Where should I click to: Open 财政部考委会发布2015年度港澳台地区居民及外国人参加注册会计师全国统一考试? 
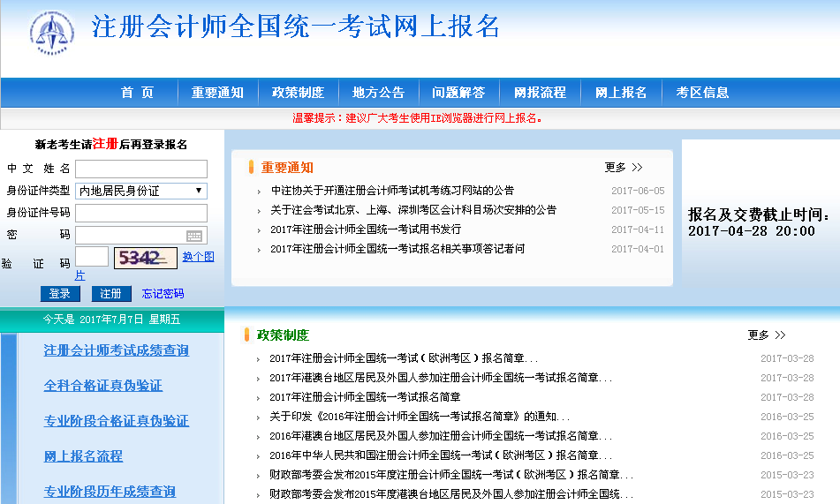451,493
